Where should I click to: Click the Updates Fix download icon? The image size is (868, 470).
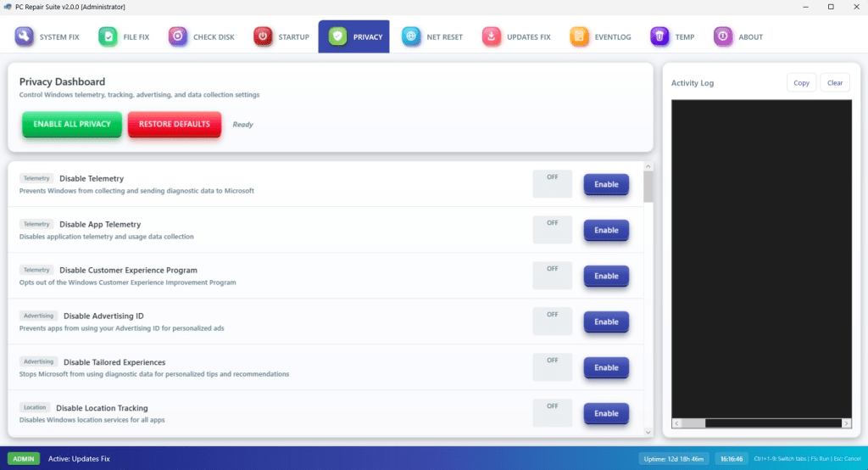point(492,36)
